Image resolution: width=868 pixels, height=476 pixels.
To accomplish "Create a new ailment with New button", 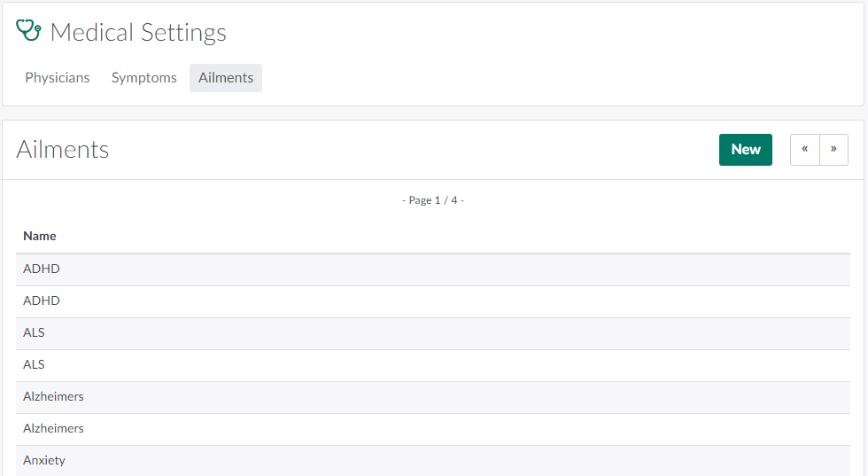I will click(746, 150).
